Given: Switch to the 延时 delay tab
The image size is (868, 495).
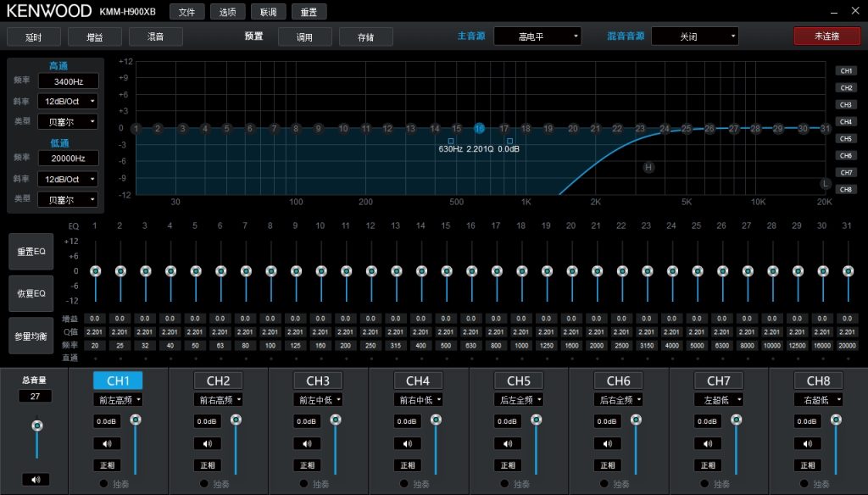Looking at the screenshot, I should point(33,37).
